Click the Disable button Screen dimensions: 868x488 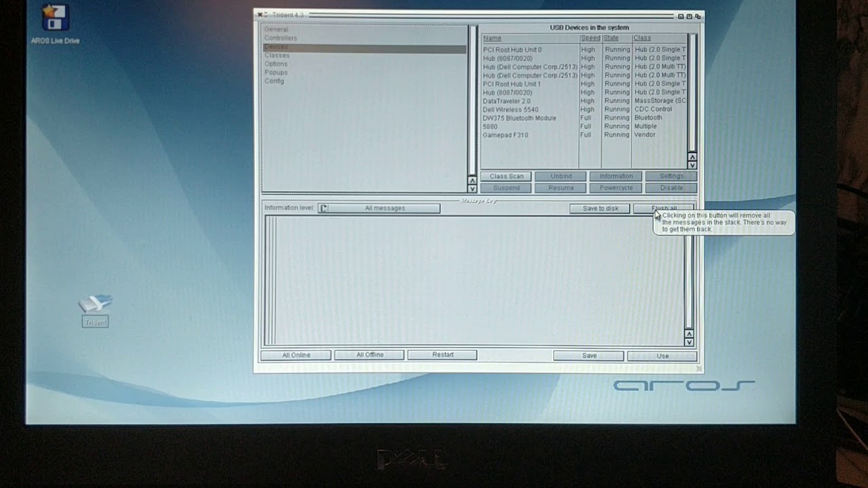click(671, 188)
